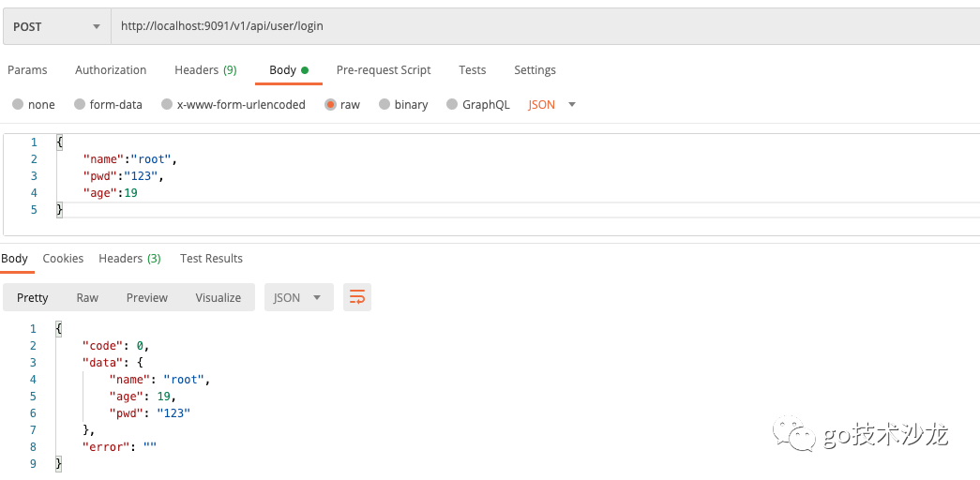This screenshot has height=480, width=980.
Task: Open the Params tab
Action: [x=27, y=70]
